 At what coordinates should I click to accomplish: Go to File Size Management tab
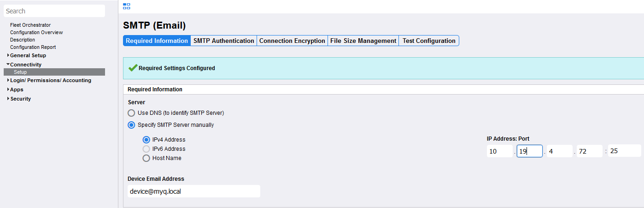tap(363, 41)
